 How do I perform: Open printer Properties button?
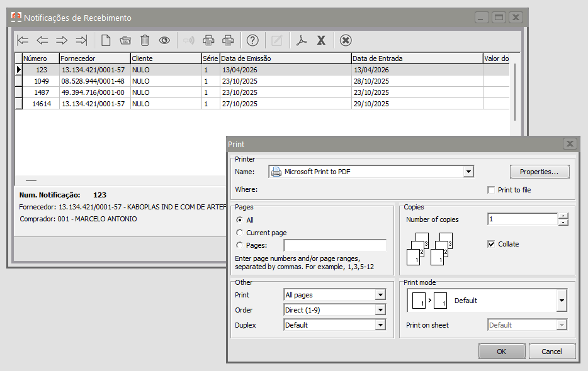tap(540, 172)
